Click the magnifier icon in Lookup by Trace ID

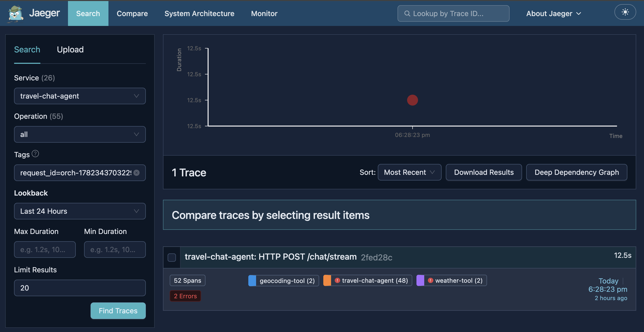click(407, 13)
